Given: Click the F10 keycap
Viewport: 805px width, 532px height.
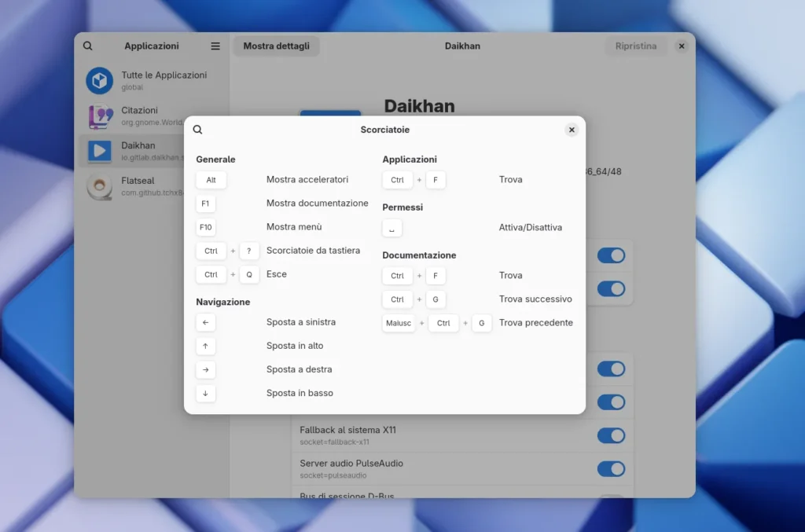Looking at the screenshot, I should (206, 227).
